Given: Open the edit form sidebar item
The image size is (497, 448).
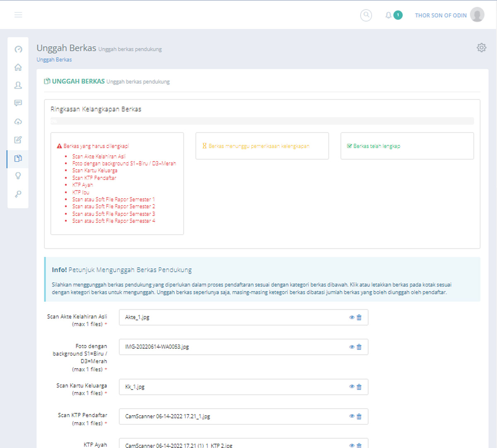Looking at the screenshot, I should pyautogui.click(x=18, y=140).
